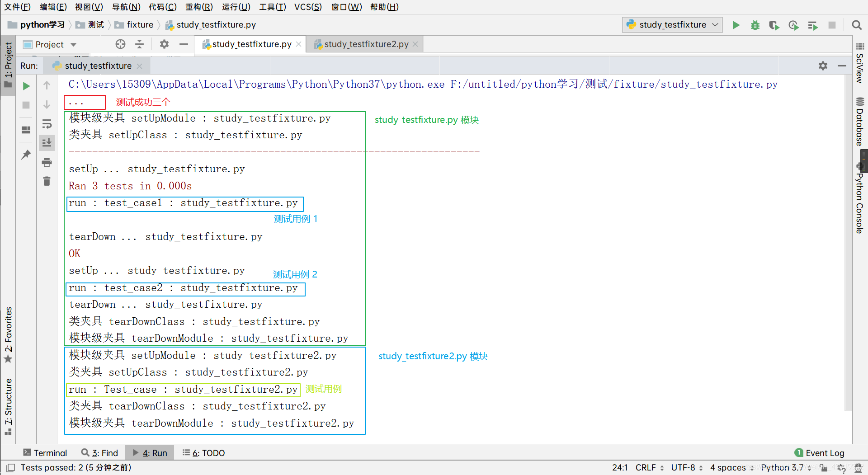The width and height of the screenshot is (868, 475).
Task: Rerun study_testfixture in Run panel
Action: point(26,86)
